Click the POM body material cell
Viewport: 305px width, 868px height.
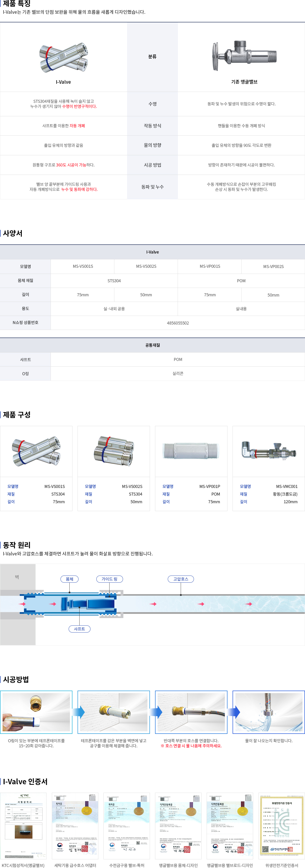[241, 281]
